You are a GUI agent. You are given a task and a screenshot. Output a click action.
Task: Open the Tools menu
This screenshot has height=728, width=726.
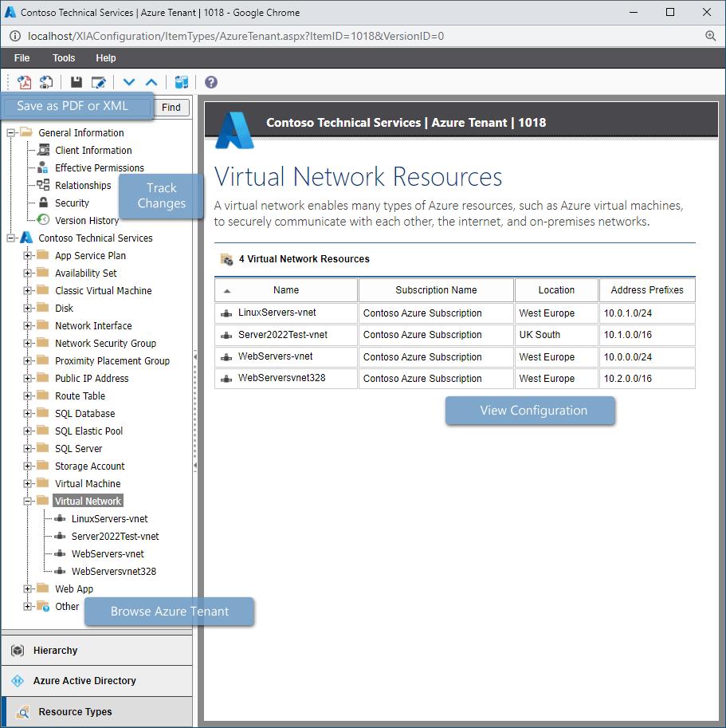point(64,58)
